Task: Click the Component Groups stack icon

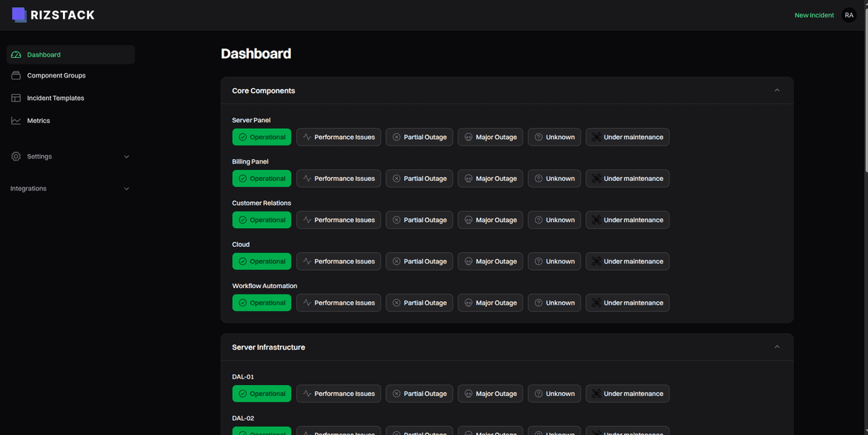Action: [x=16, y=75]
